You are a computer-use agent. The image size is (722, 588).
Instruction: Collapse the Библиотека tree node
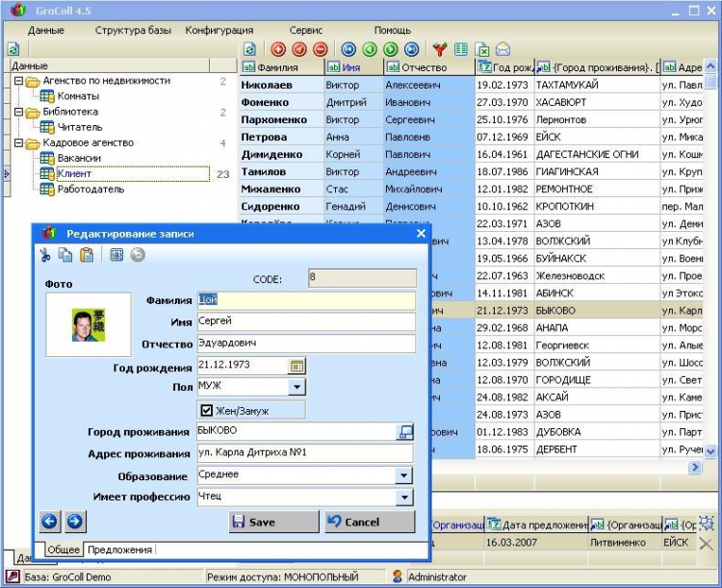coord(18,112)
